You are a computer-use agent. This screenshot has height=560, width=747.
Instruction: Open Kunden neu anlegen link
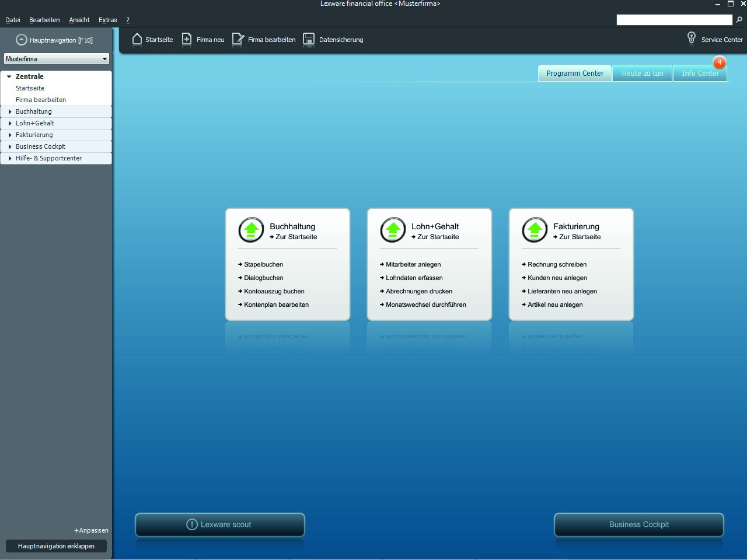pos(554,278)
